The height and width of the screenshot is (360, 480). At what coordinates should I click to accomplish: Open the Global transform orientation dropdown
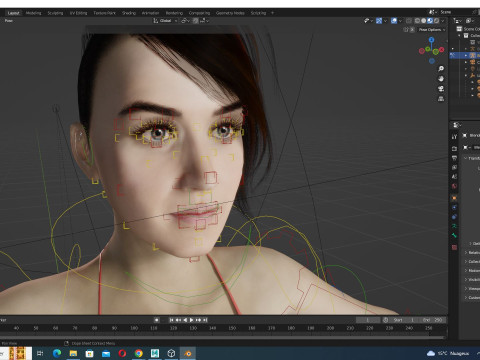coord(165,21)
